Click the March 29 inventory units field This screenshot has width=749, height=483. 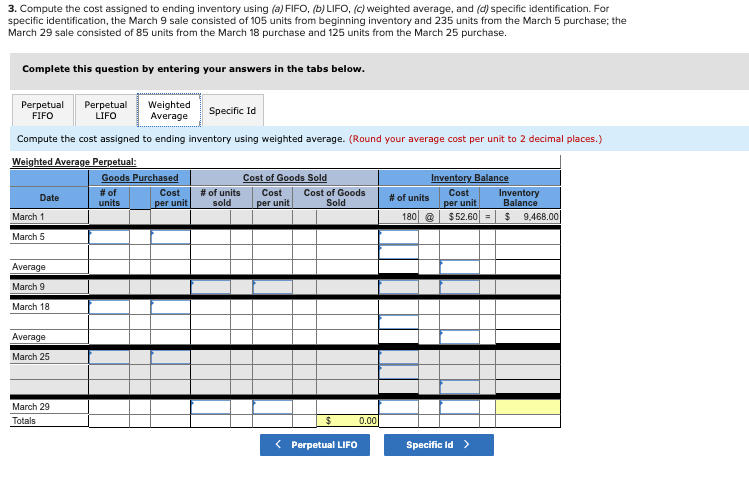[x=398, y=407]
